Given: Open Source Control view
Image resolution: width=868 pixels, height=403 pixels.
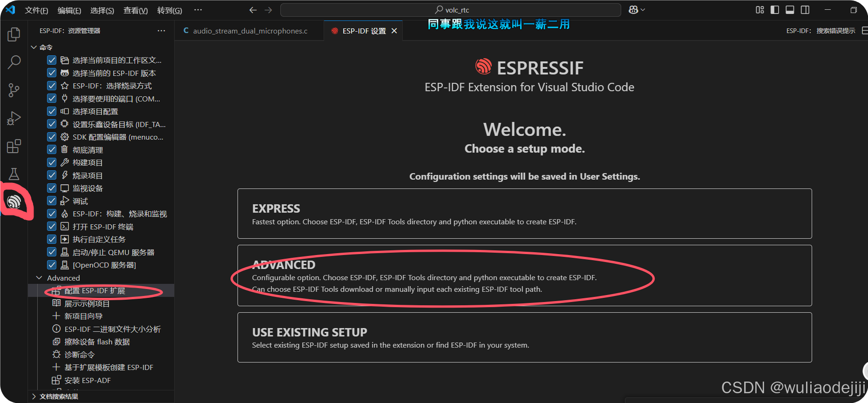Looking at the screenshot, I should [14, 90].
